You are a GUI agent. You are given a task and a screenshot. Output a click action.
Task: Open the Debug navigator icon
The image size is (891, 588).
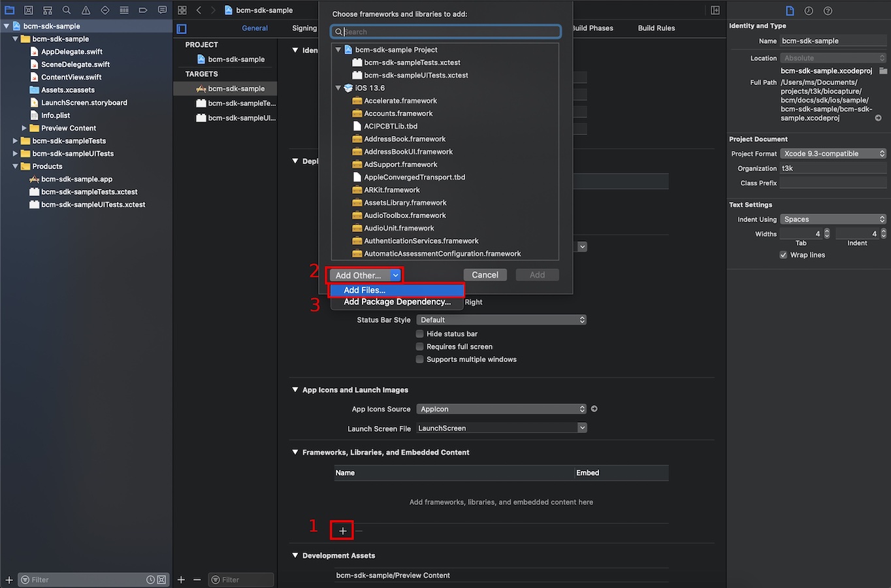[x=124, y=10]
